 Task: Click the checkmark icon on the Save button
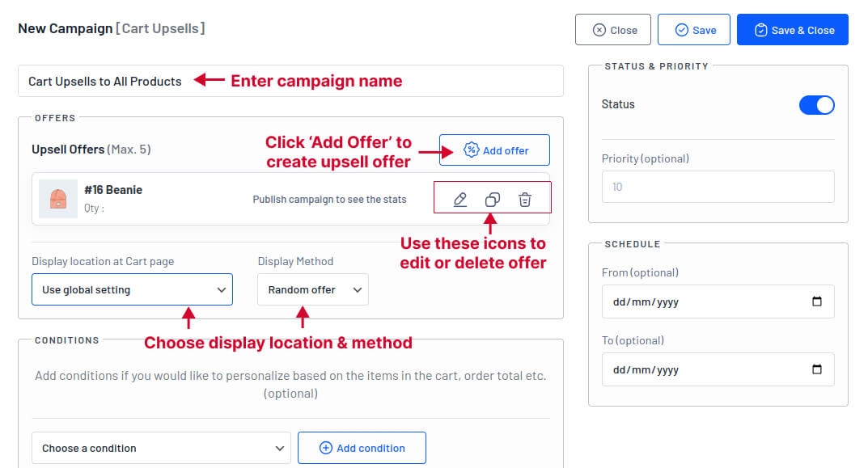680,29
